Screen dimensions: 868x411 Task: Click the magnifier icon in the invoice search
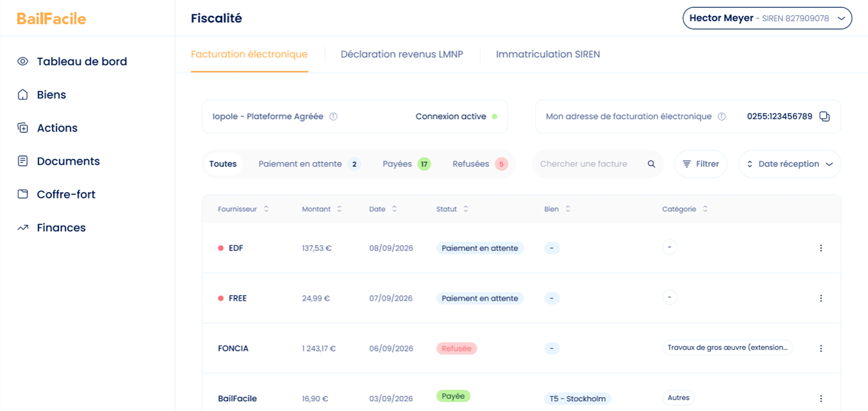tap(651, 164)
